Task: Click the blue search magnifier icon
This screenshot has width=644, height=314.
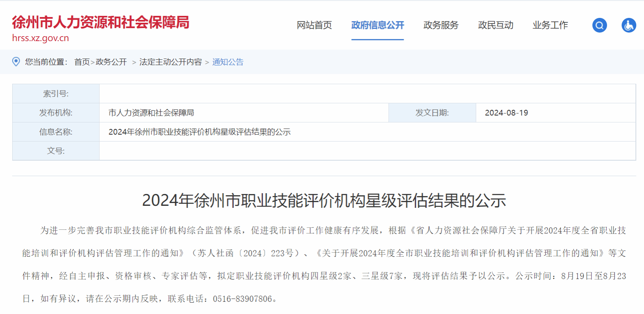Action: pos(599,25)
